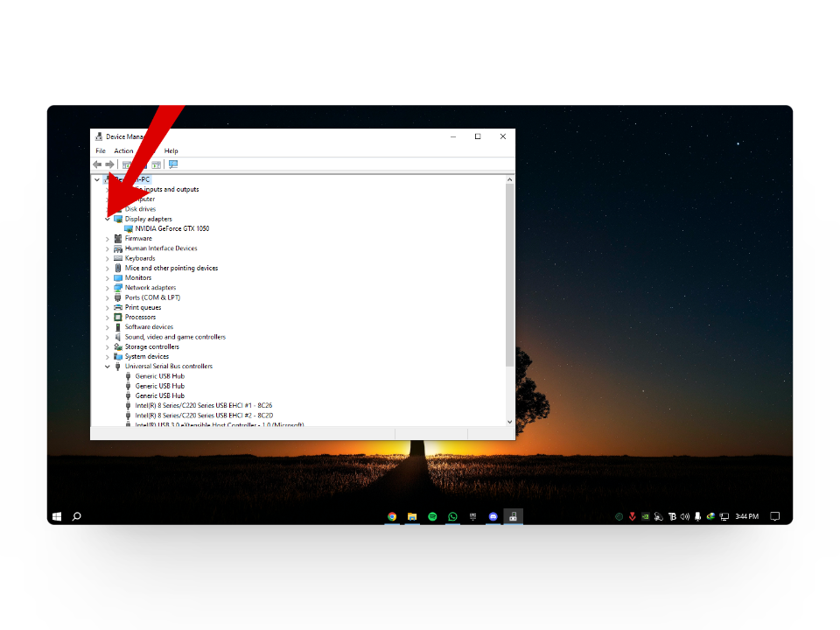Click the Storage controllers icon
The image size is (840, 630).
pos(118,346)
